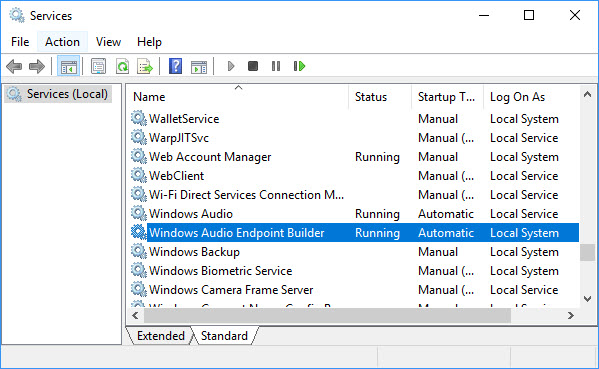
Task: Sort by the Startup Type column header
Action: (447, 97)
